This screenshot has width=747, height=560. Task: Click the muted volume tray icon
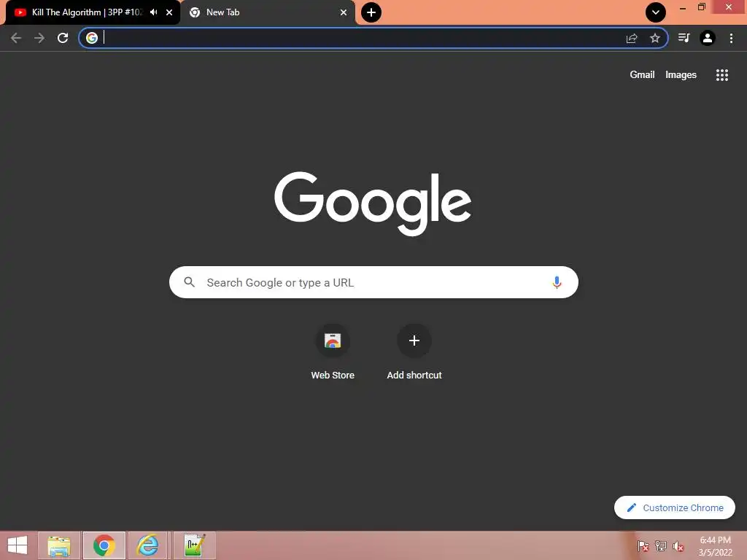point(678,546)
